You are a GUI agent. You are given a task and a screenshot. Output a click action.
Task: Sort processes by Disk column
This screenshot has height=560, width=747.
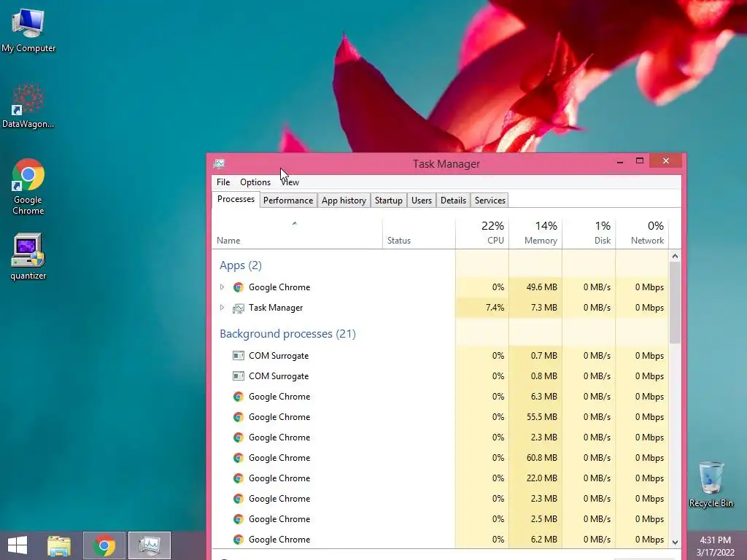(589, 233)
